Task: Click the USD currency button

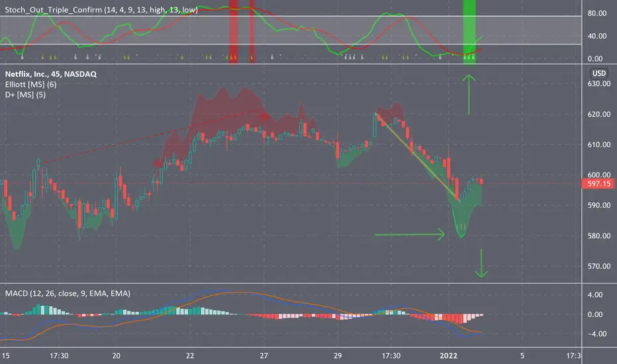Action: (599, 73)
